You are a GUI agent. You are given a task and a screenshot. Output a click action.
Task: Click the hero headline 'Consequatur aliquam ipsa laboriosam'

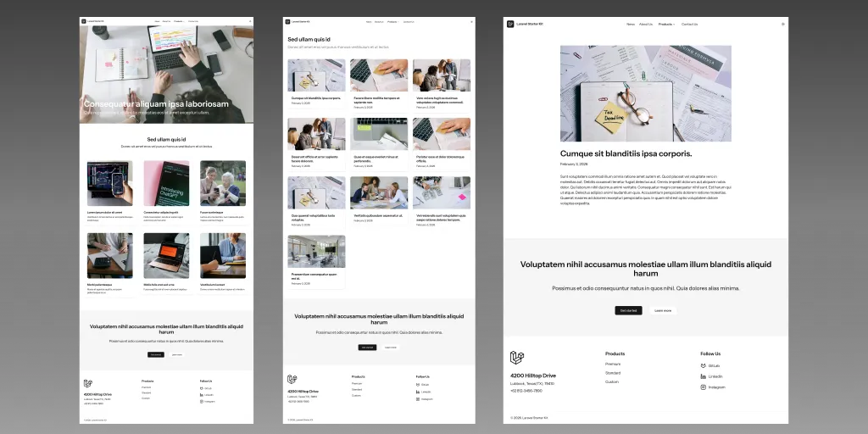(156, 103)
